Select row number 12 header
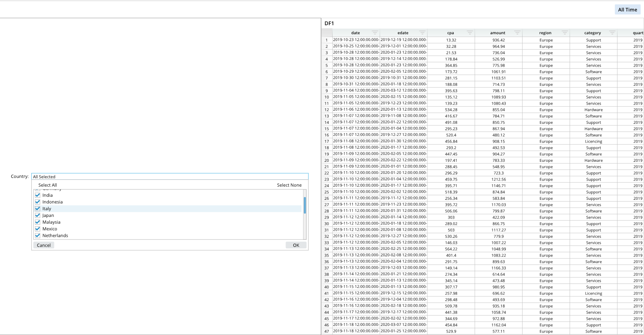This screenshot has width=644, height=335. coord(327,110)
